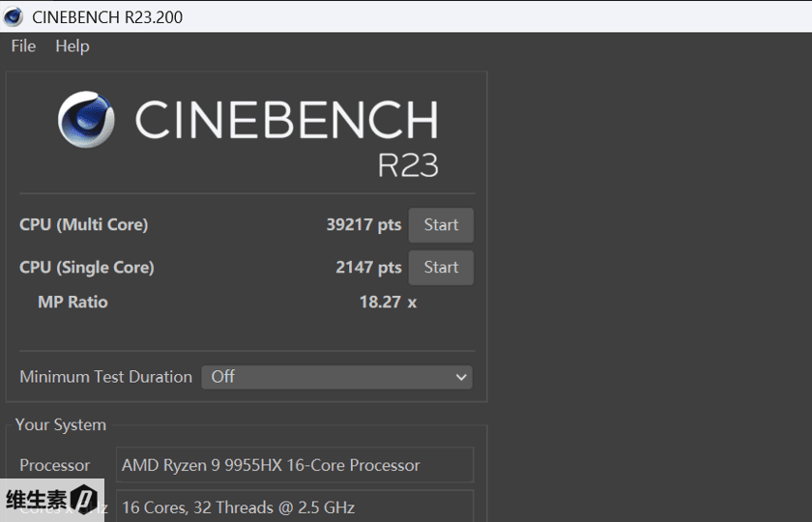
Task: Click the Cinebench sphere logo
Action: point(86,121)
